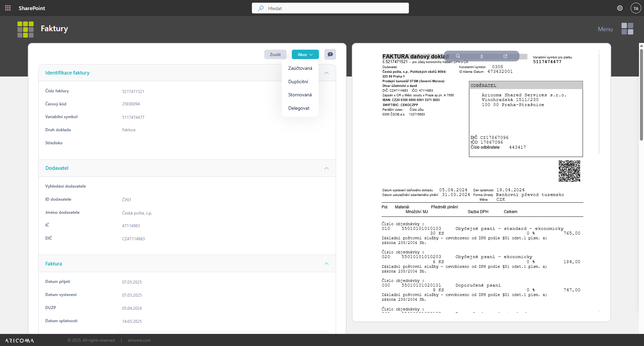Click the Hledat search field
Screen dimensions: 644x346
[330, 8]
